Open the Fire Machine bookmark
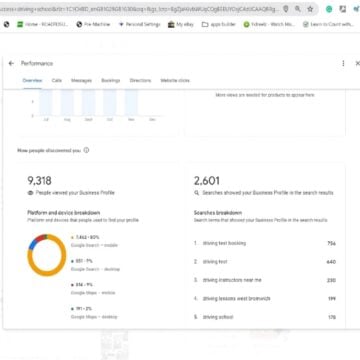Viewport: 360px width, 360px height. pyautogui.click(x=93, y=24)
